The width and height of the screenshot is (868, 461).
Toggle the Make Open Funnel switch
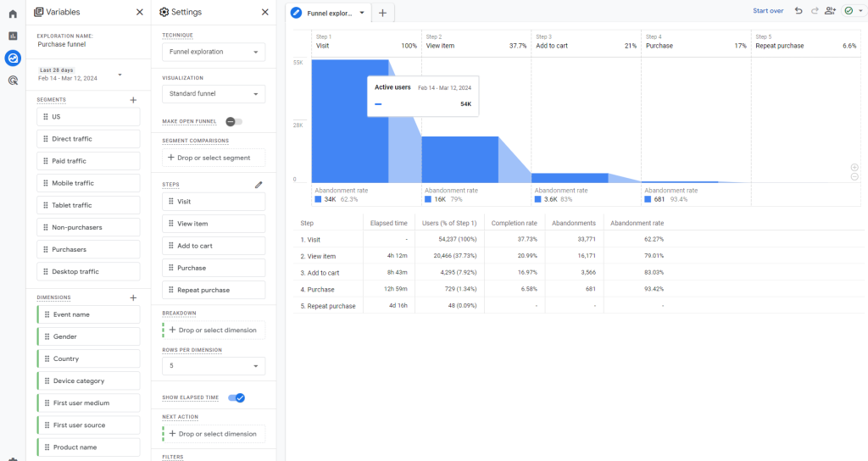234,122
